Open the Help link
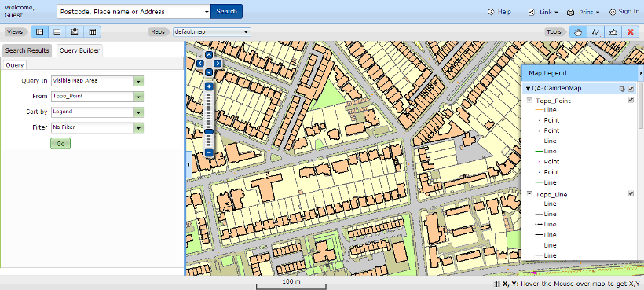Viewport: 644px width, 290px height. tap(504, 12)
